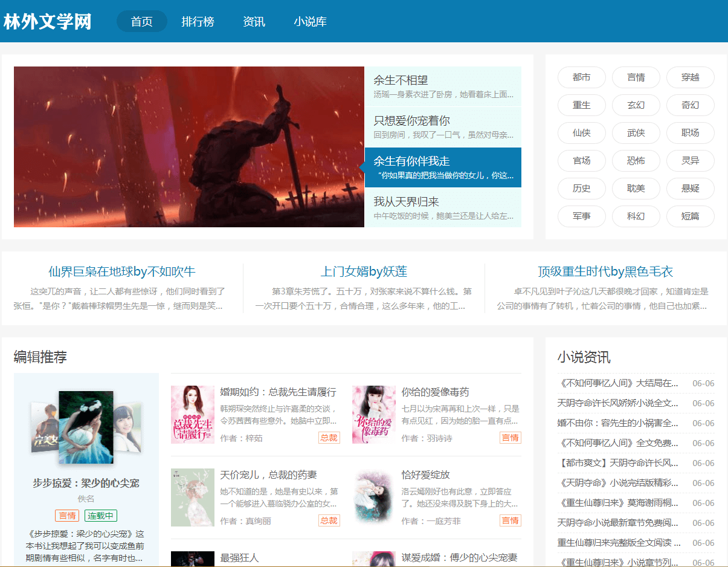The image size is (728, 567).
Task: Open news 婚不由你：容先生的小祸害
Action: tap(617, 423)
